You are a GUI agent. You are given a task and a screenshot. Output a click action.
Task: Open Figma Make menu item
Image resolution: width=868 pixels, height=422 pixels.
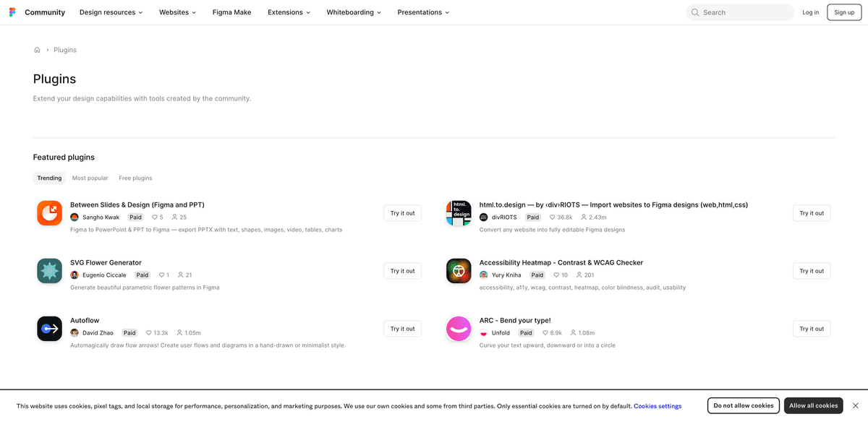pyautogui.click(x=231, y=12)
